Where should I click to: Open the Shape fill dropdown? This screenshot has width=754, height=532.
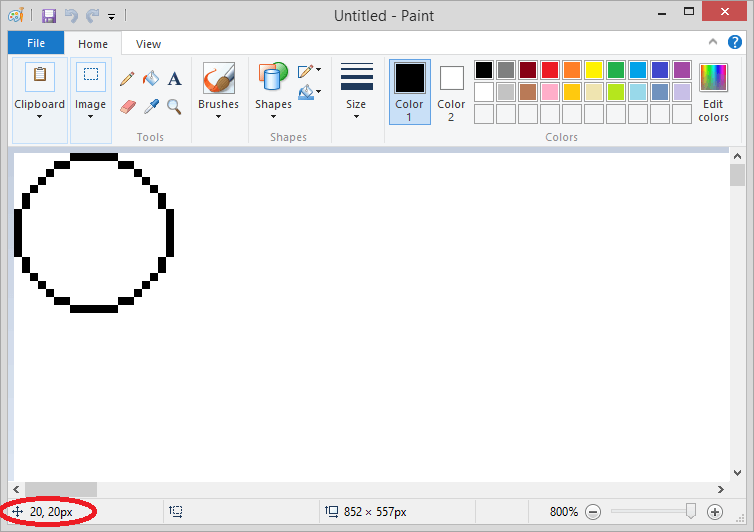coord(309,92)
